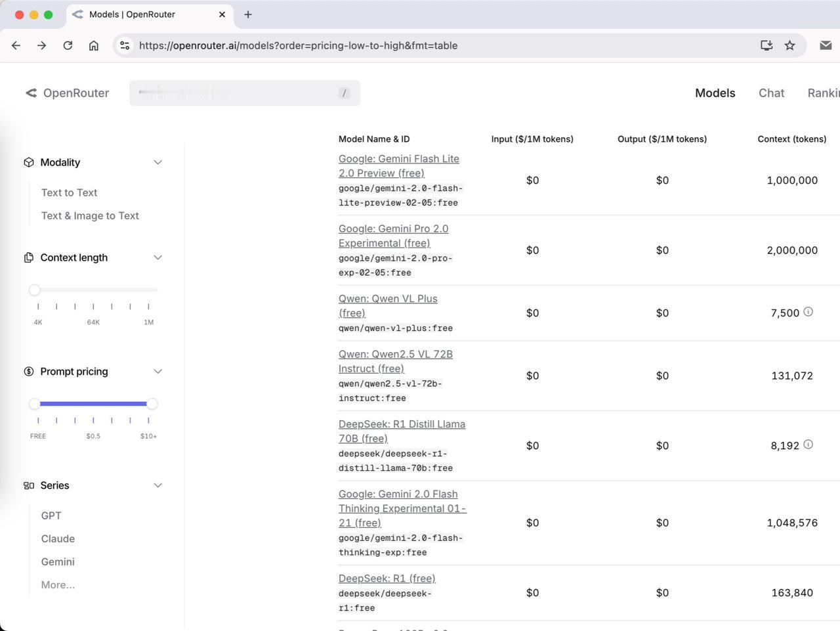Screen dimensions: 840x631
Task: Click model ID google/gemini-2.0-pro-exp-02-05:free
Action: tap(396, 265)
